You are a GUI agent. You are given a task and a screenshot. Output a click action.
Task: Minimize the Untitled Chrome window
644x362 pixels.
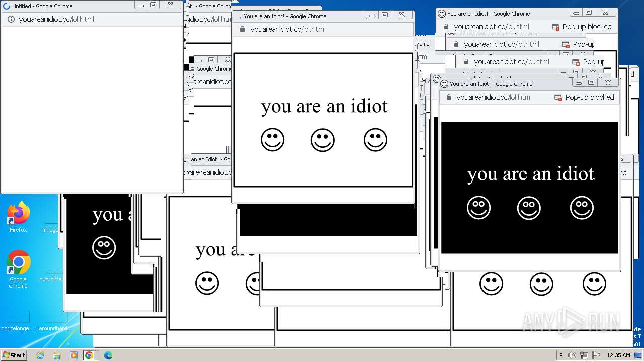(x=141, y=5)
